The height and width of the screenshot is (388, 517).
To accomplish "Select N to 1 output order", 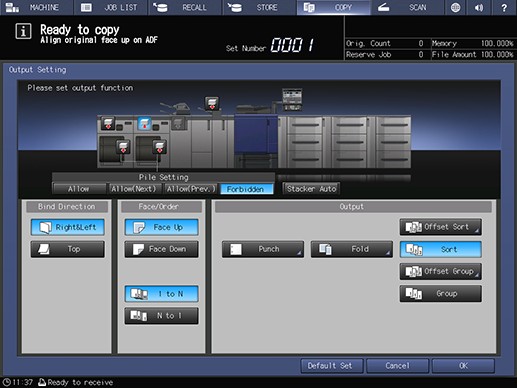I will tap(162, 316).
